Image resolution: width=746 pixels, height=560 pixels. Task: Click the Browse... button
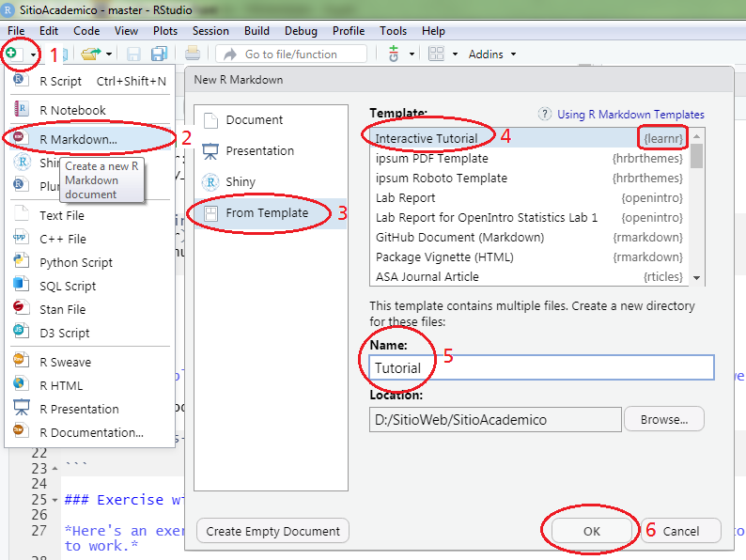(x=664, y=419)
